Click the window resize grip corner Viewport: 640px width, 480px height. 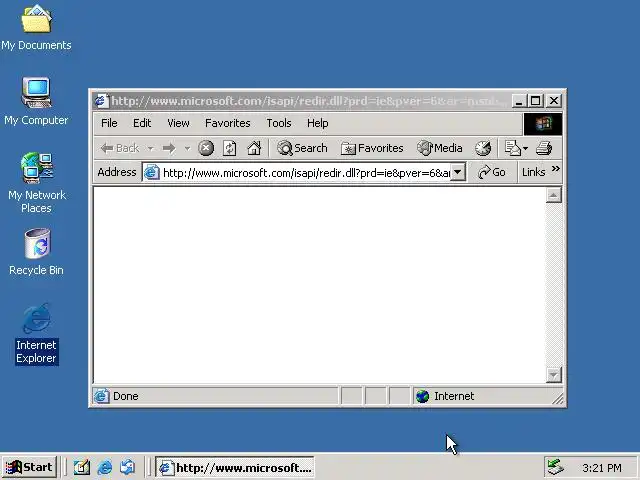click(557, 398)
